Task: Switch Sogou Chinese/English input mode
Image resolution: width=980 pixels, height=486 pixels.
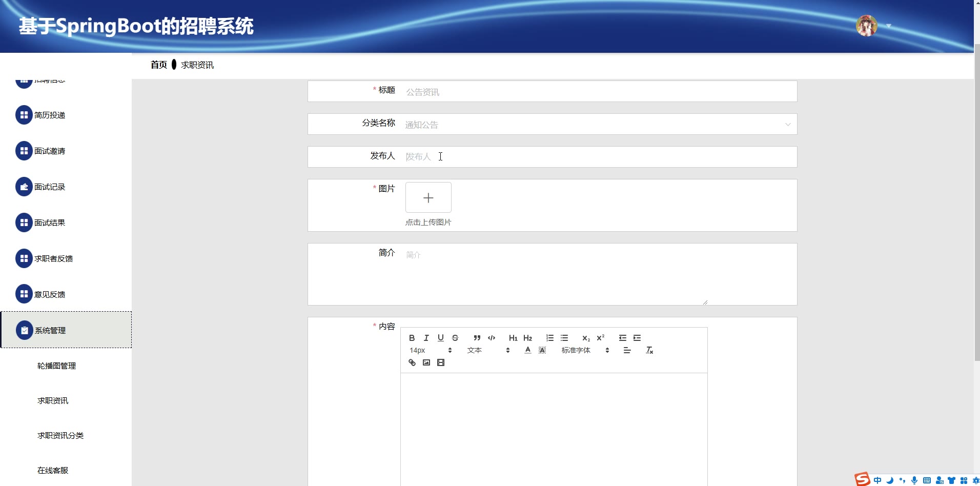Action: click(x=877, y=480)
